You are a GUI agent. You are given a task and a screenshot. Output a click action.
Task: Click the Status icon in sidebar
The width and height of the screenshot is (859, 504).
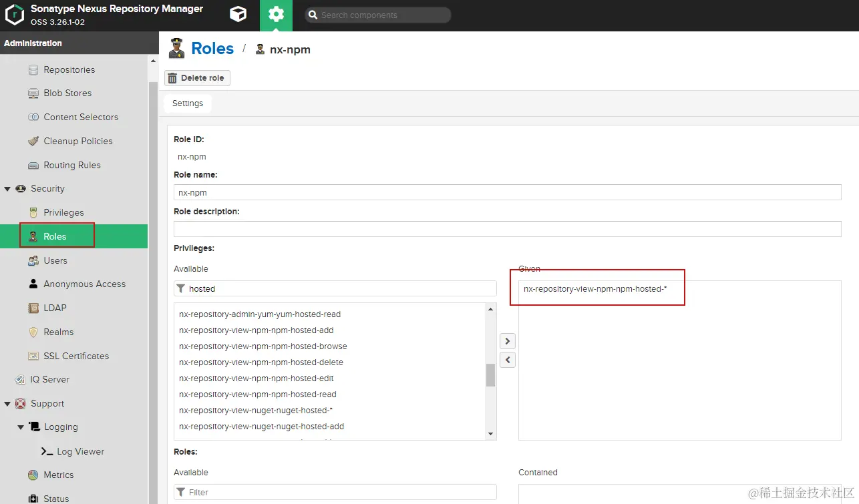33,499
